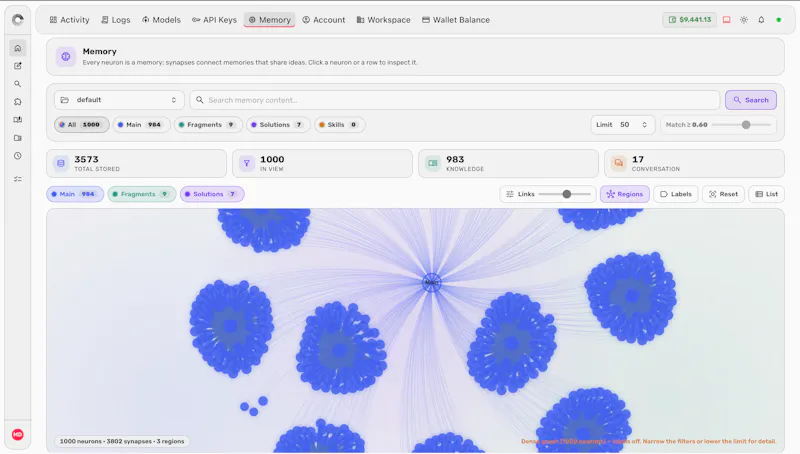The height and width of the screenshot is (454, 800).
Task: Open the search icon in sidebar
Action: [18, 84]
